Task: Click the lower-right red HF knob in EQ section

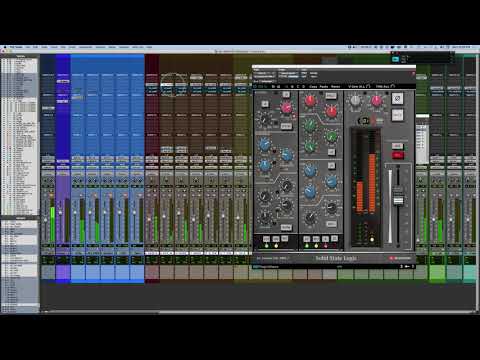Action: pos(331,111)
